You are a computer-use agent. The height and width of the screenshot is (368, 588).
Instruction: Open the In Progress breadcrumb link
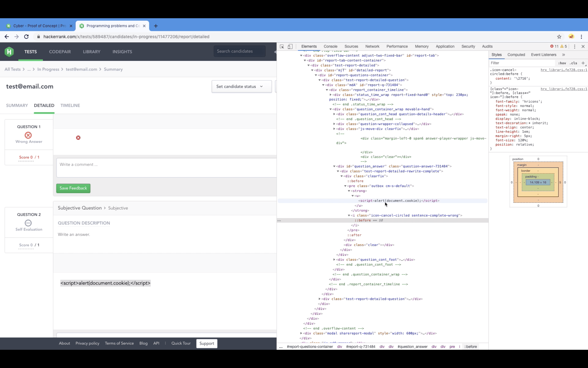(x=48, y=69)
